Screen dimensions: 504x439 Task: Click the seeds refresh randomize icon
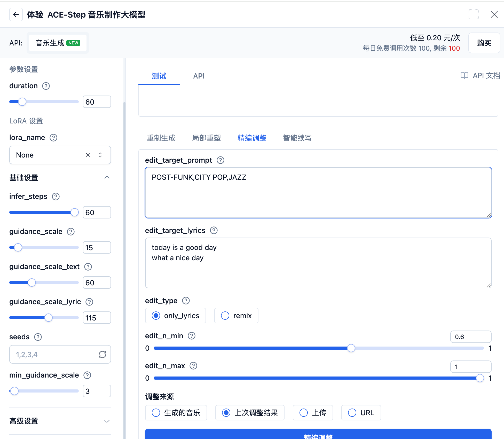pos(102,355)
